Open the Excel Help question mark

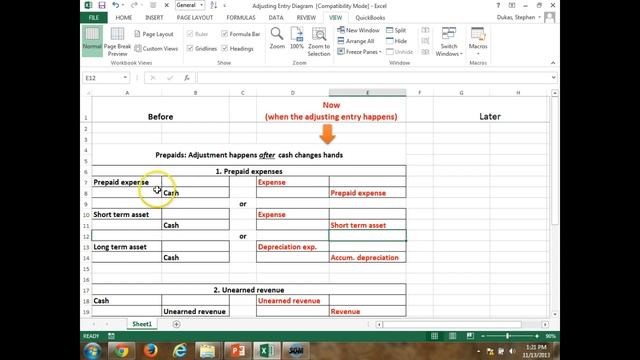[498, 5]
